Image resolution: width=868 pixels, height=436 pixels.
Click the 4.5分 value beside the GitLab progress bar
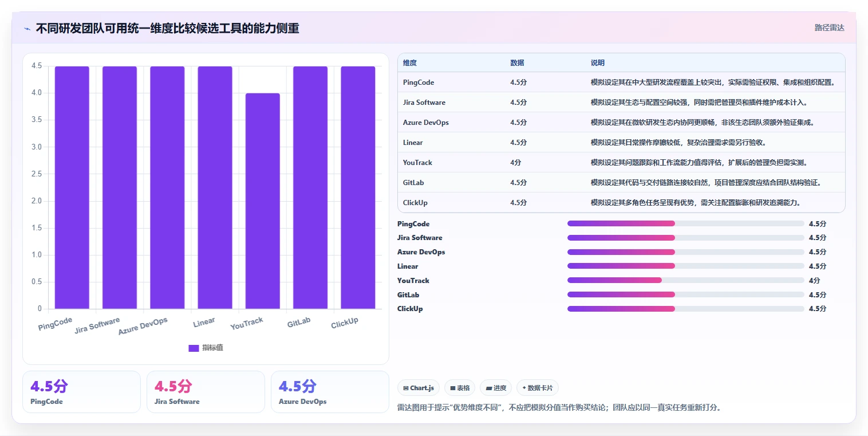pyautogui.click(x=818, y=295)
